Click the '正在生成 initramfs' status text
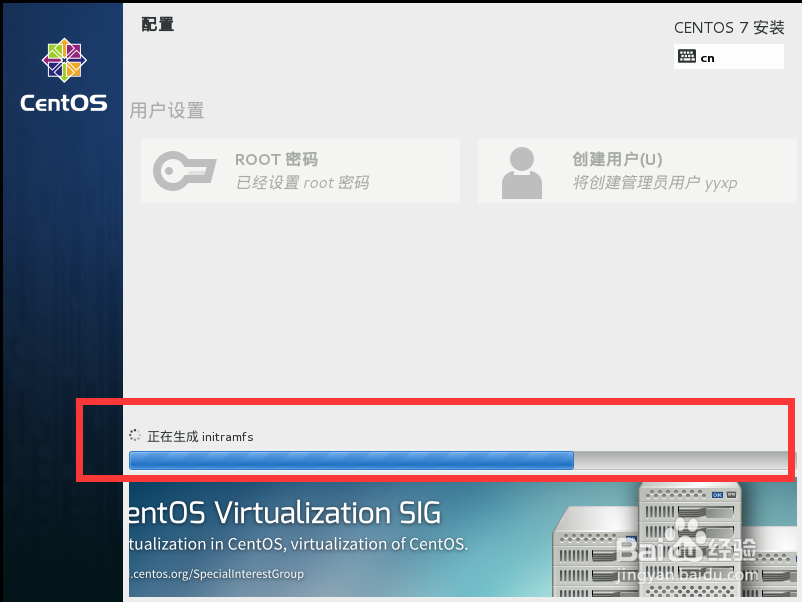Viewport: 802px width, 602px height. point(200,436)
